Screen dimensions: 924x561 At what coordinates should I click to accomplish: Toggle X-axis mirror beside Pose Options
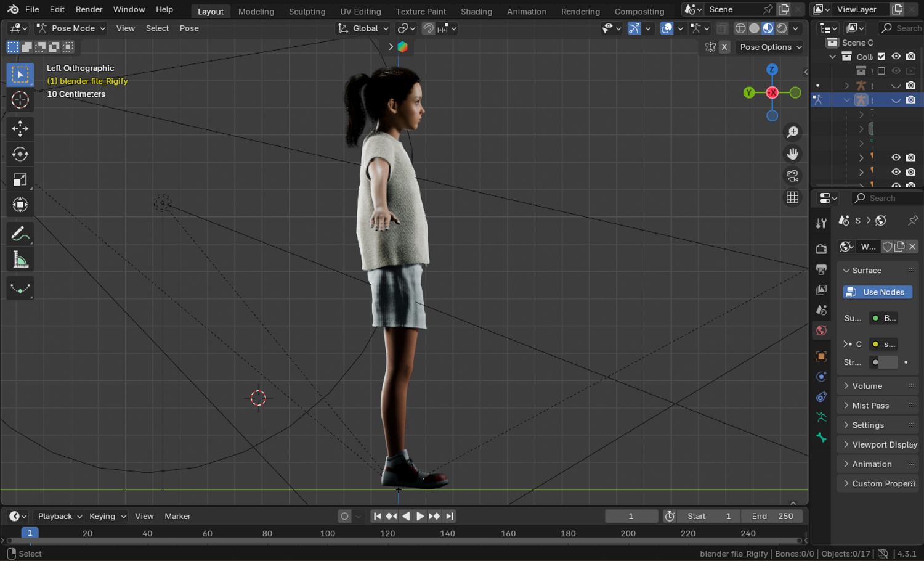[724, 47]
